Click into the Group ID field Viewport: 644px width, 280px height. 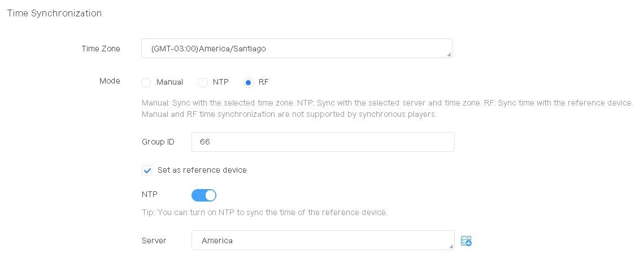[x=323, y=142]
